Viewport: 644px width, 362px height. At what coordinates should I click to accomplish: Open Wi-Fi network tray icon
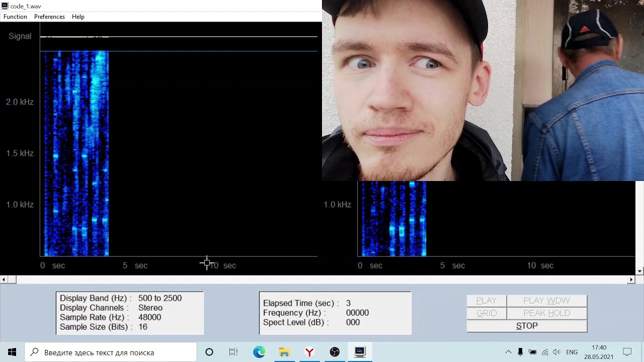(x=545, y=352)
